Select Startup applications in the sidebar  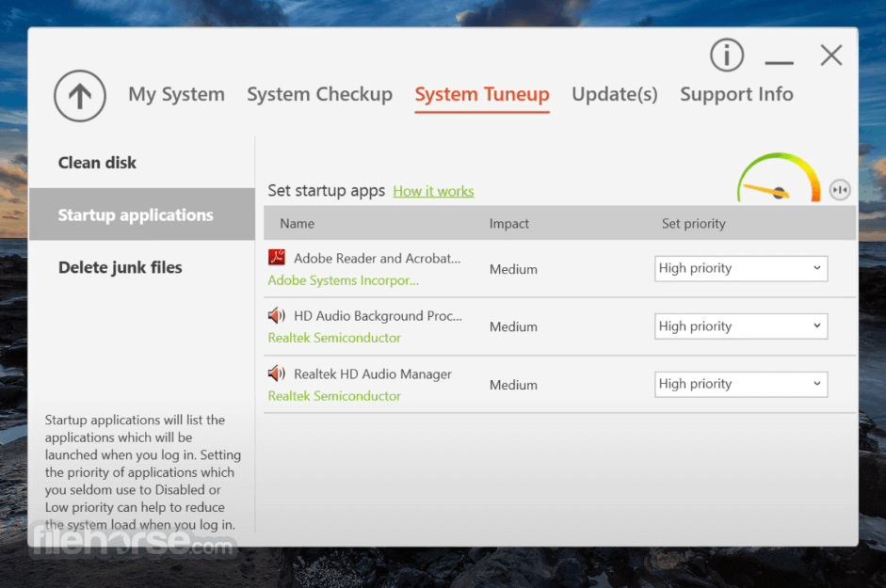click(142, 215)
